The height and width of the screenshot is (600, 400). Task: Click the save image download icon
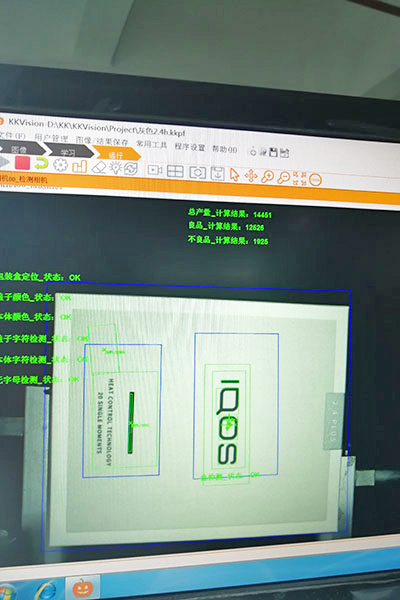pyautogui.click(x=218, y=174)
